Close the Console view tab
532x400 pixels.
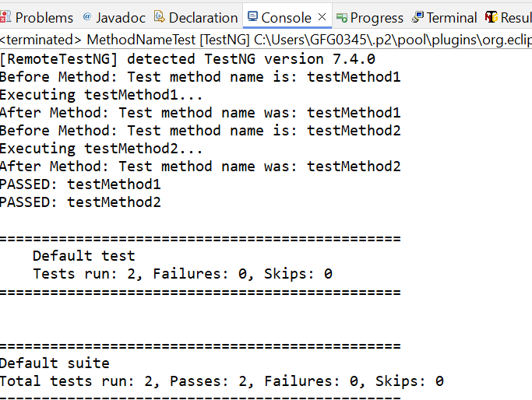point(322,17)
